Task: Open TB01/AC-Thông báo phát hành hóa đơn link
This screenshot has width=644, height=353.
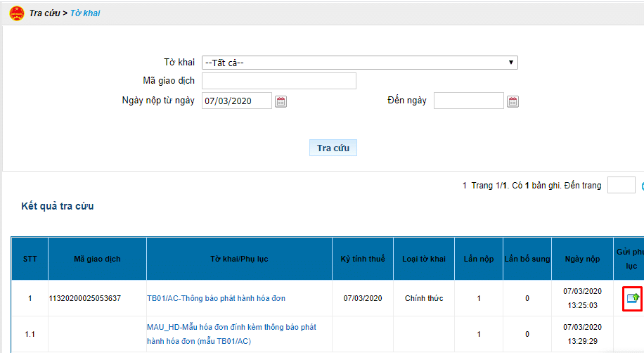Action: point(216,298)
